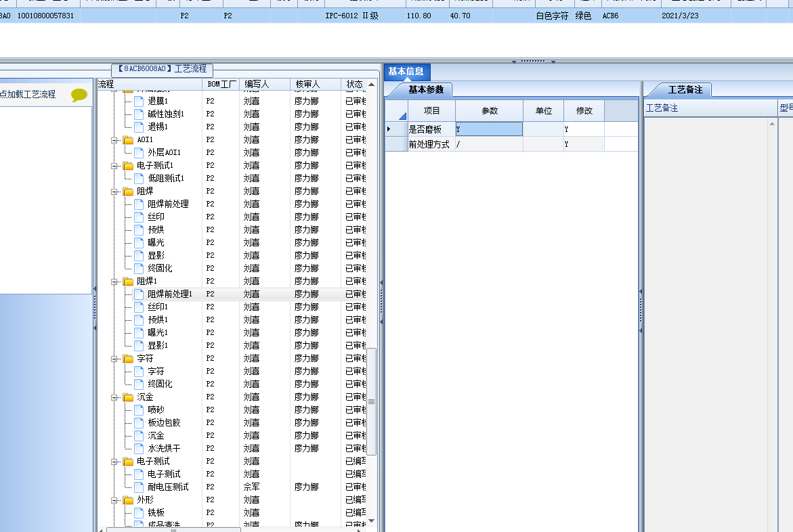
Task: Open the 基本信息 tab
Action: (x=406, y=72)
